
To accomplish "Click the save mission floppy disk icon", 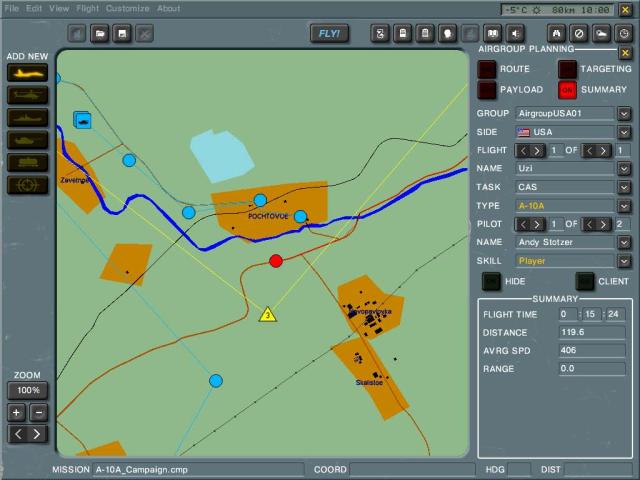I will pos(122,34).
